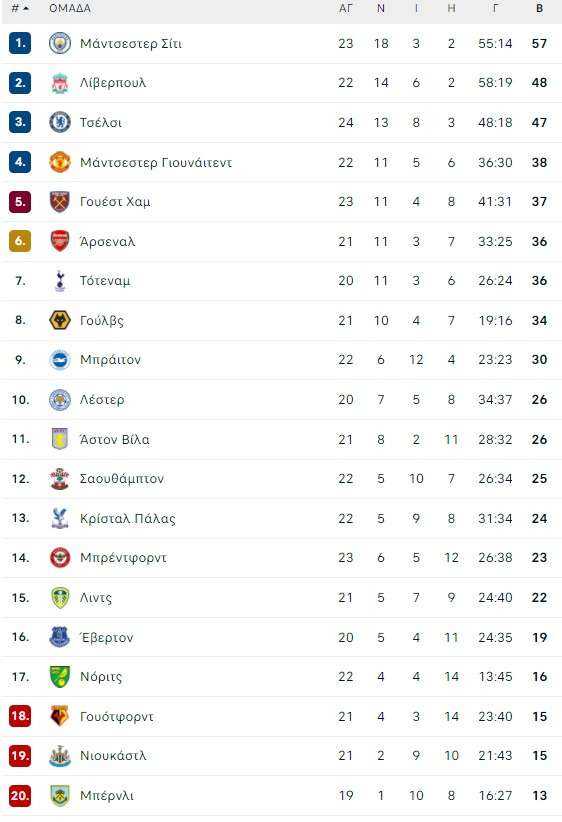Click the Watford club crest
Viewport: 562px width, 822px height.
[60, 716]
